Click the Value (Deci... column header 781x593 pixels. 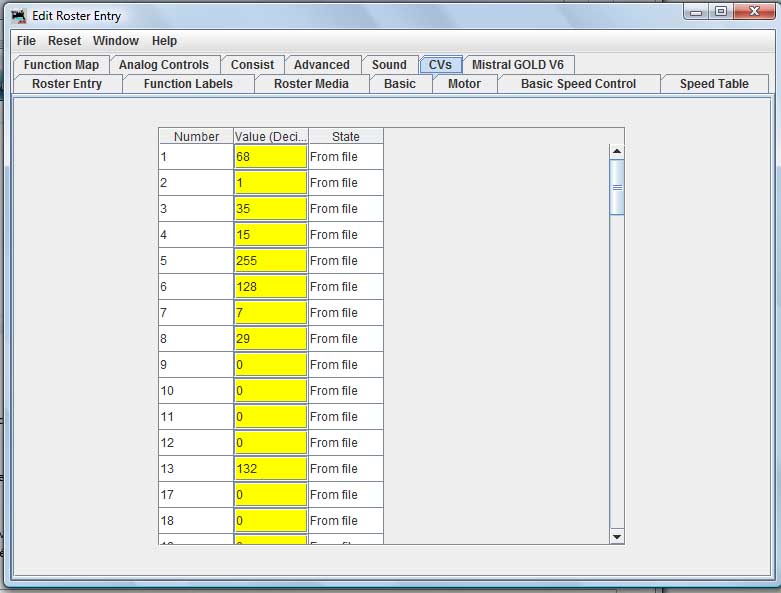(x=271, y=136)
